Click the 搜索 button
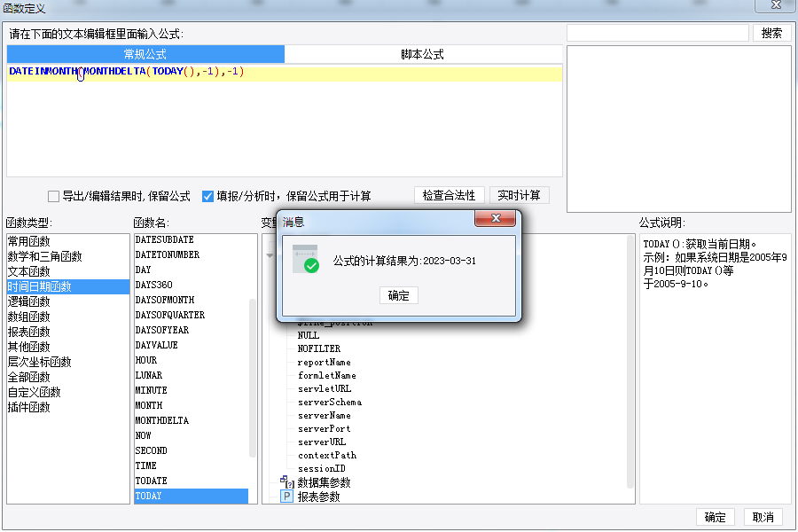 [x=771, y=33]
